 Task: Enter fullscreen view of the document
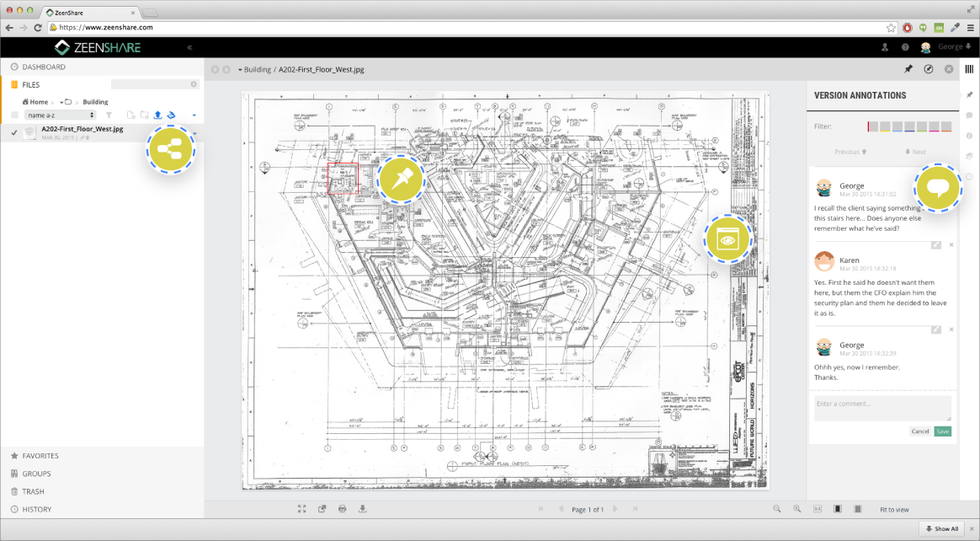click(302, 509)
